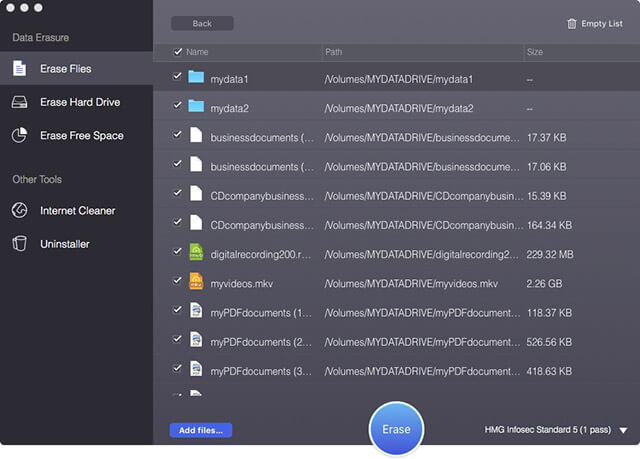Click the Erase Free Space pie icon
The height and width of the screenshot is (459, 640).
click(x=19, y=135)
